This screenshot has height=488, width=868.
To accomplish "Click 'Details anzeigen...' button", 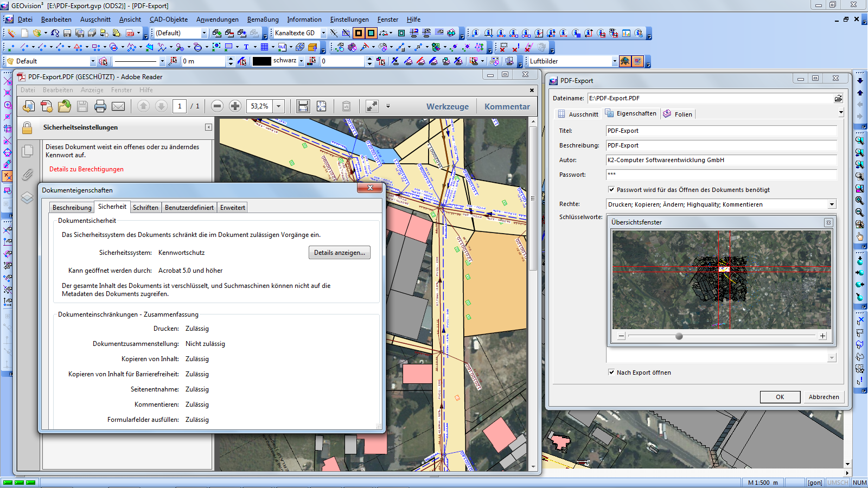I will click(340, 253).
